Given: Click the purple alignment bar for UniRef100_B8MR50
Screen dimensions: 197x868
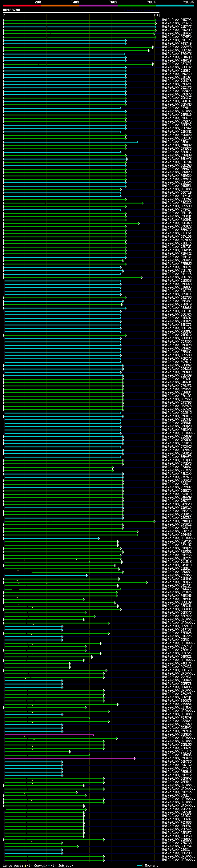Looking at the screenshot, I should pos(50,735).
